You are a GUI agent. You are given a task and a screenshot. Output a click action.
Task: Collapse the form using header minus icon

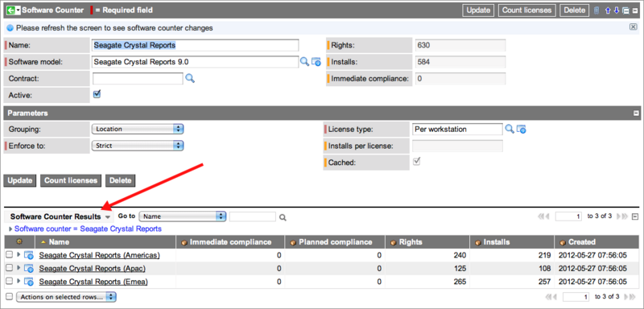pos(635,10)
